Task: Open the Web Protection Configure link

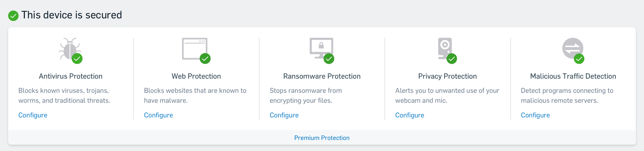Action: tap(158, 115)
